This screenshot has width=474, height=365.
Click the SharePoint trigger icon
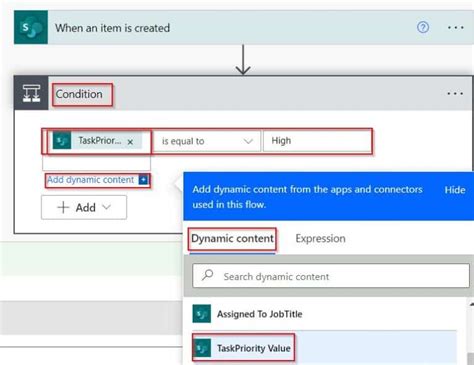[x=31, y=27]
